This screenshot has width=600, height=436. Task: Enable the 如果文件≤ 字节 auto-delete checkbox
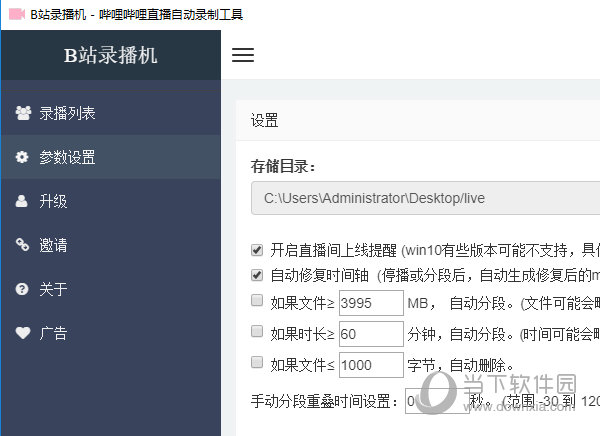[257, 362]
